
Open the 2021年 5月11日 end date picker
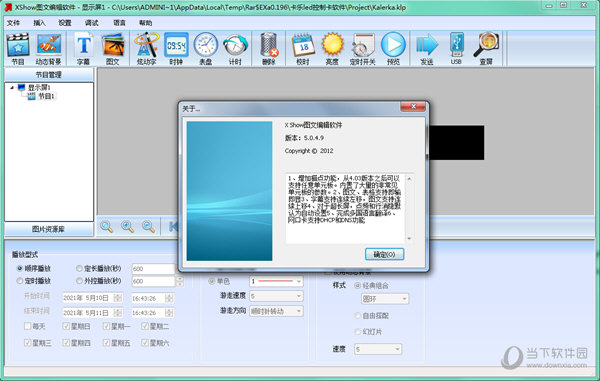pyautogui.click(x=92, y=313)
